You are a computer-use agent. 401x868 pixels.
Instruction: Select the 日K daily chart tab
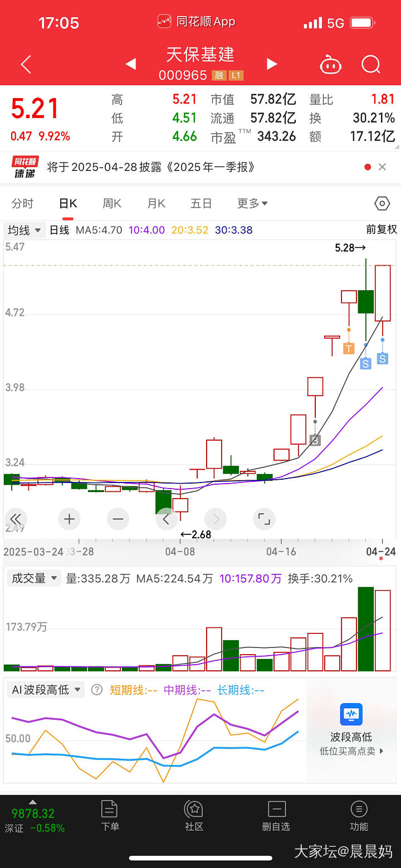coord(68,203)
